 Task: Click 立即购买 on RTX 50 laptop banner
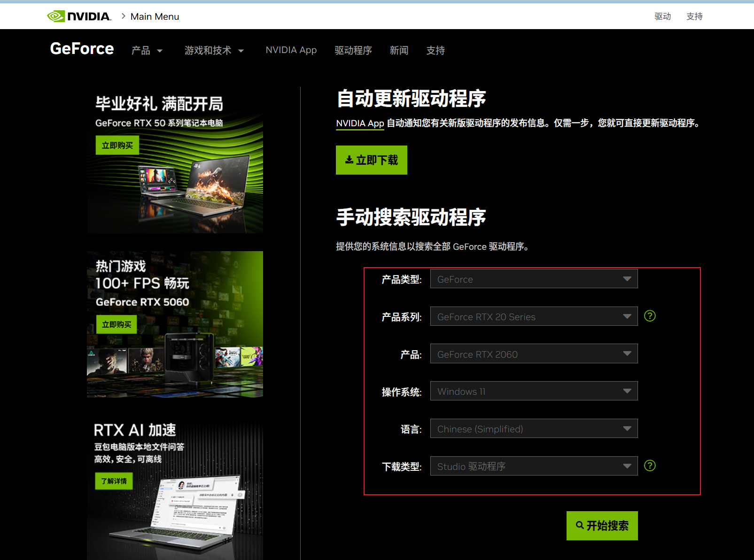point(117,146)
